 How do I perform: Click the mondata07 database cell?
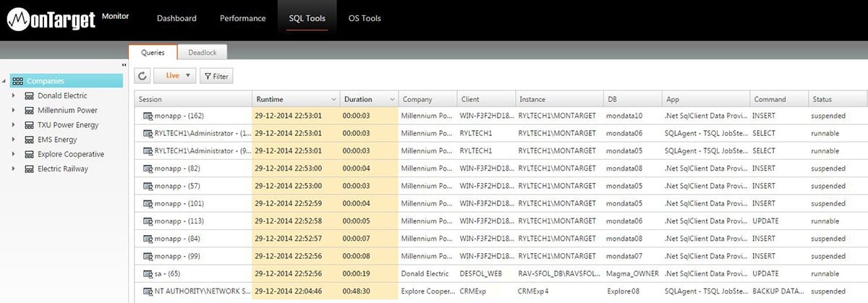(x=631, y=256)
